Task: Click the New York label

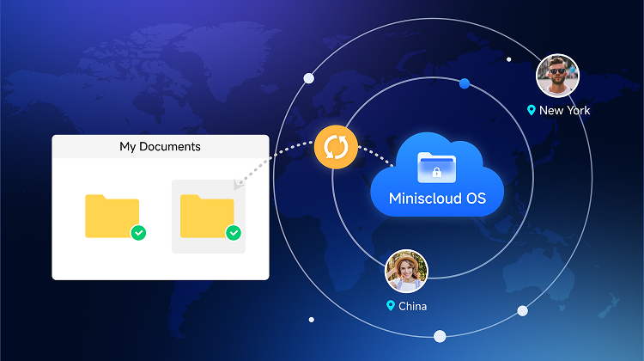Action: pos(564,110)
